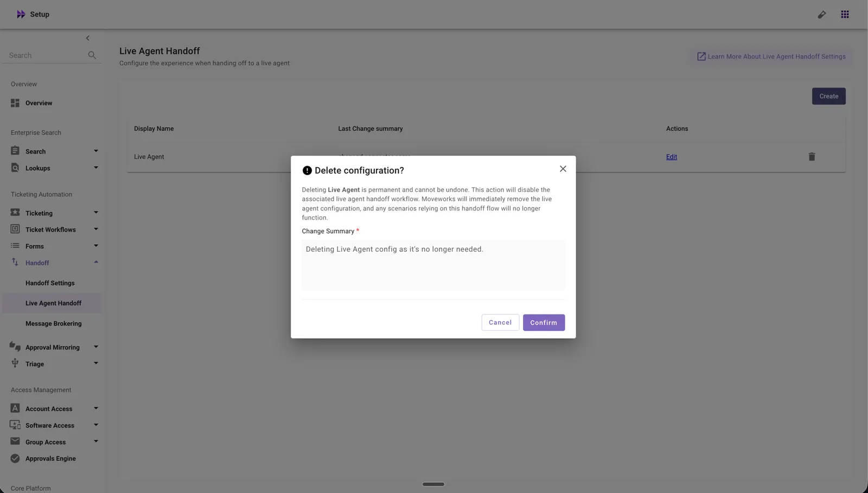
Task: Close the Delete configuration dialog
Action: click(563, 169)
